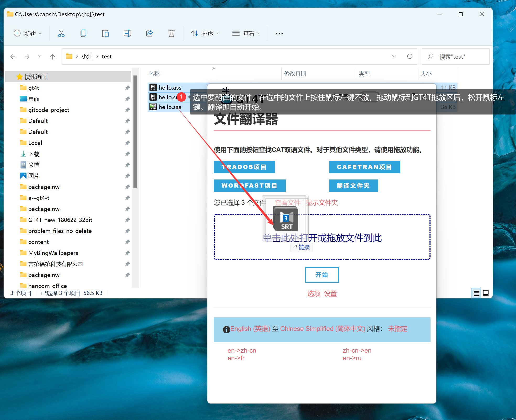The image size is (516, 420).
Task: Click the 设置 (Settings) link
Action: 330,293
